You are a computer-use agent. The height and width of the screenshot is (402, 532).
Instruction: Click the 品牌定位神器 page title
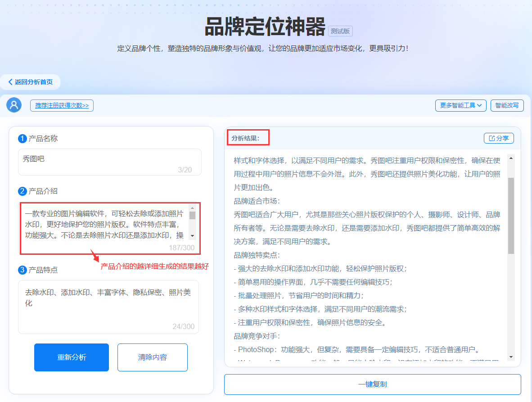265,27
